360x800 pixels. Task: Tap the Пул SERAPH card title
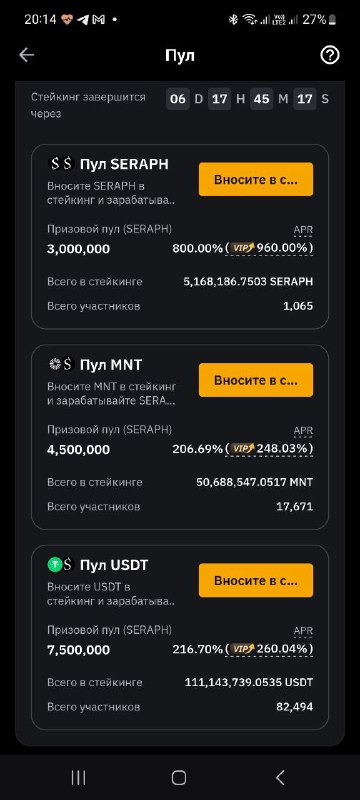pos(124,164)
